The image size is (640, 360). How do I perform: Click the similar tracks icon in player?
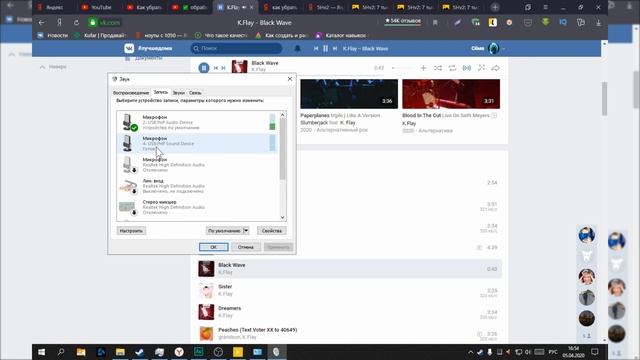481,68
